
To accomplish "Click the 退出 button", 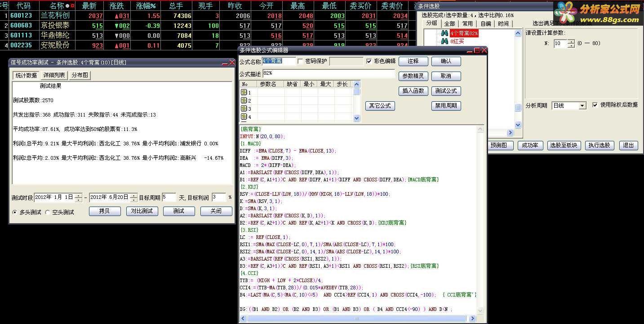I will [628, 145].
